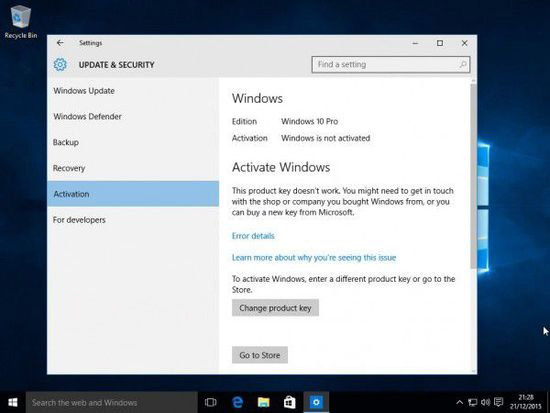Show hidden tray icons with the chevron
Screen dimensions: 550x413
click(459, 402)
